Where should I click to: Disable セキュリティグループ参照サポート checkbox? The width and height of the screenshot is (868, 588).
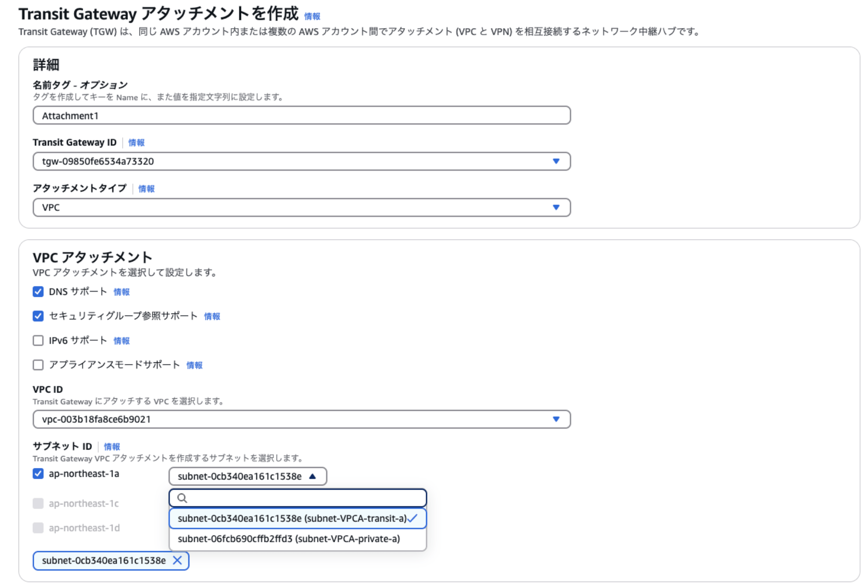point(38,316)
